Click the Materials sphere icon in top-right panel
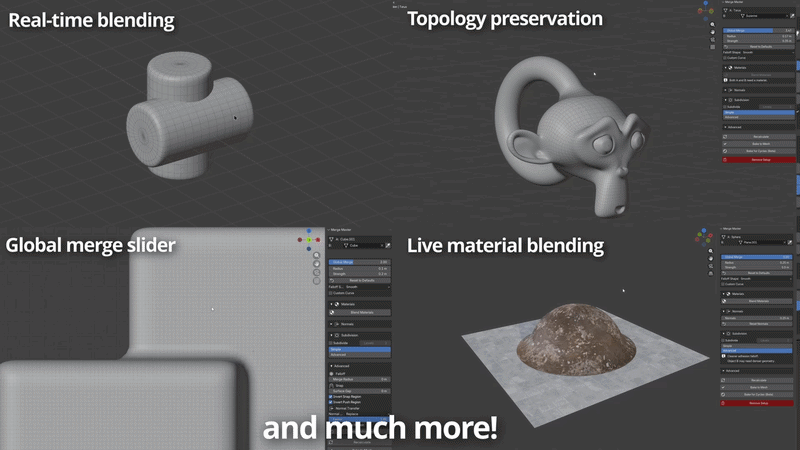Viewport: 800px width, 450px height. 730,67
